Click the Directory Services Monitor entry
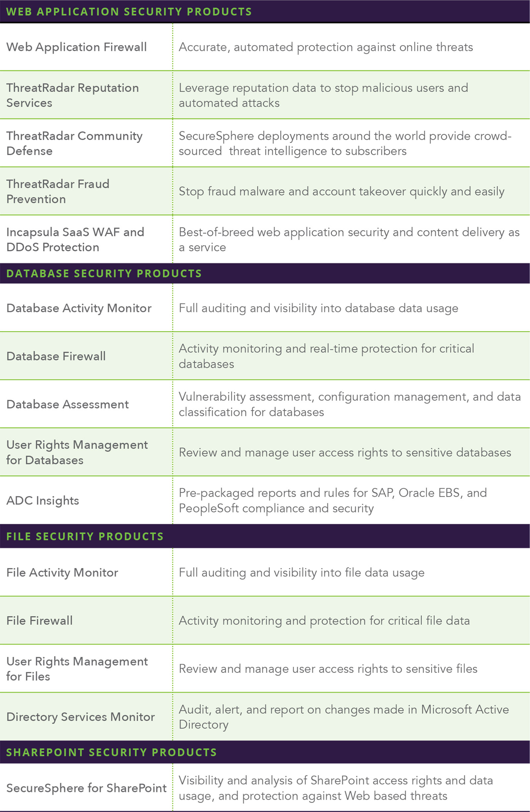This screenshot has width=530, height=812. pos(80,717)
